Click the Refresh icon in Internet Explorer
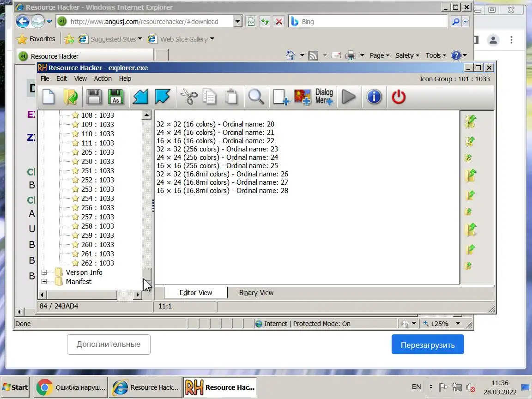Screen dimensions: 532x399 pyautogui.click(x=265, y=22)
